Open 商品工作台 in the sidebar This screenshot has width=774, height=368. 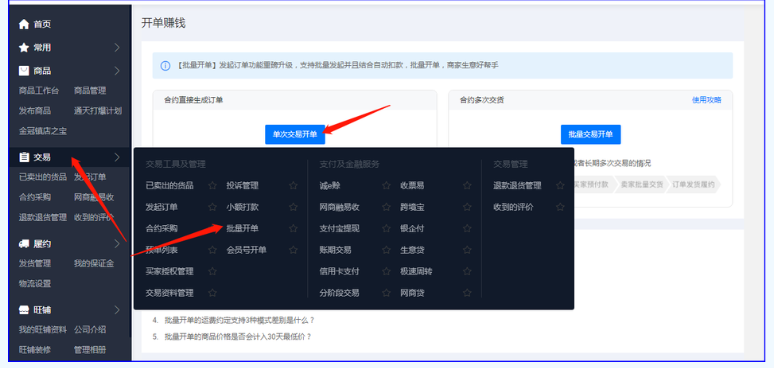(x=39, y=91)
